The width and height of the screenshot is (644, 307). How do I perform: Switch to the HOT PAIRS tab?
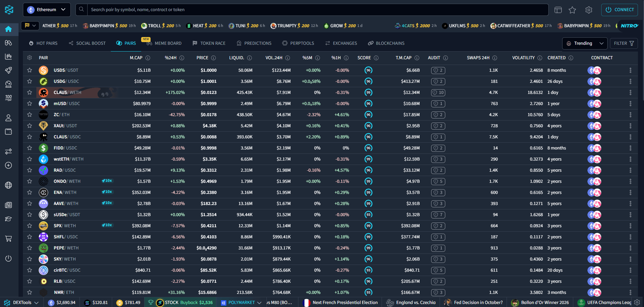click(43, 43)
